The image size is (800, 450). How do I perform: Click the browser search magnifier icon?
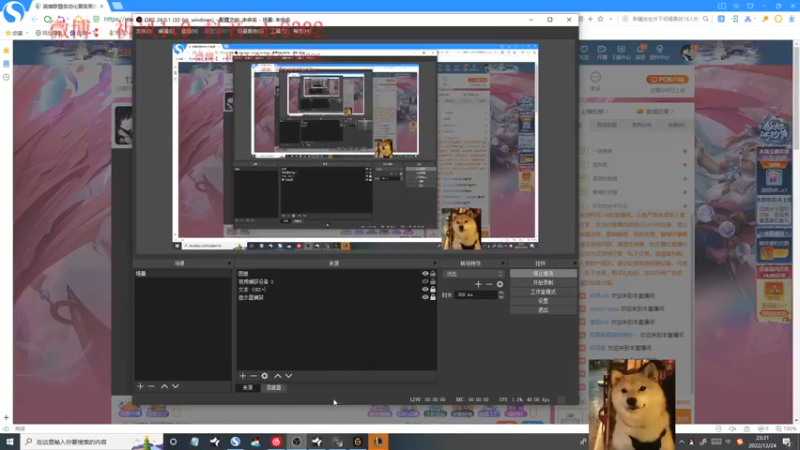point(706,19)
